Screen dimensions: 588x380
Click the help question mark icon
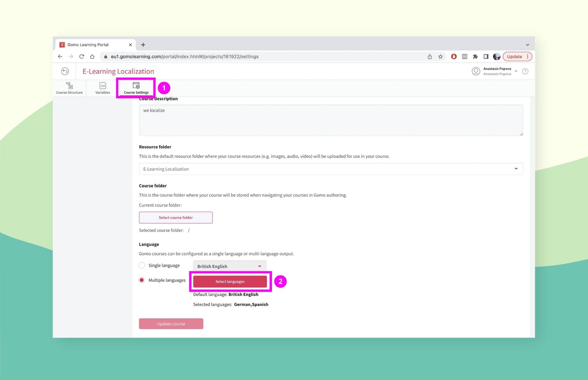[x=525, y=71]
